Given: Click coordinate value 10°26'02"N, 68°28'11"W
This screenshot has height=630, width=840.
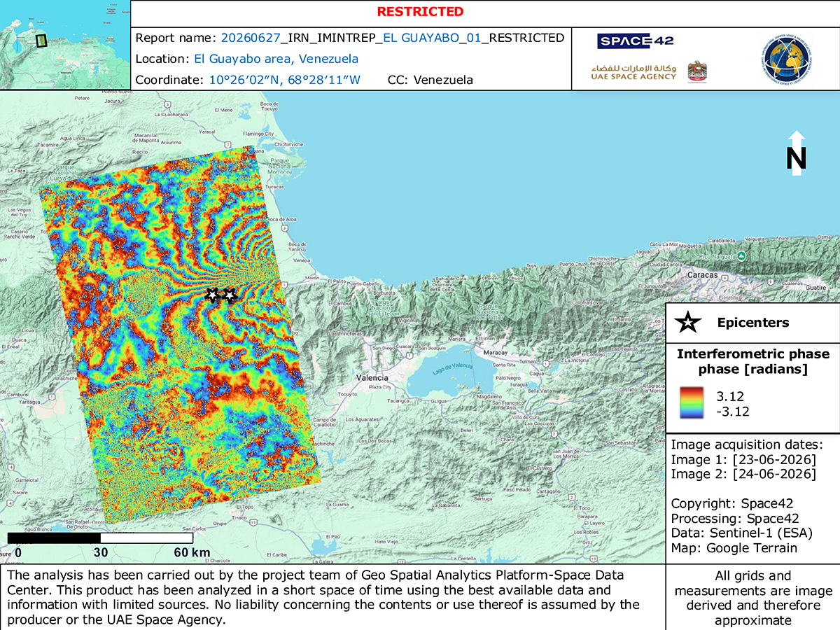Looking at the screenshot, I should pos(285,80).
